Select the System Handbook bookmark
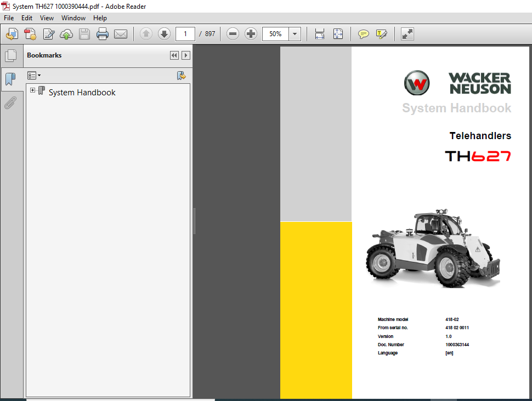The height and width of the screenshot is (401, 532). point(82,93)
